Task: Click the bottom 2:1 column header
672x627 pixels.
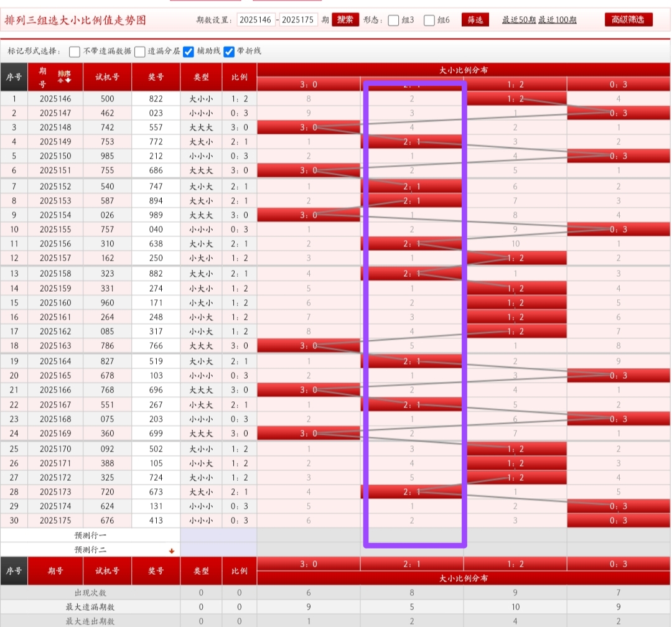Action: pyautogui.click(x=412, y=564)
